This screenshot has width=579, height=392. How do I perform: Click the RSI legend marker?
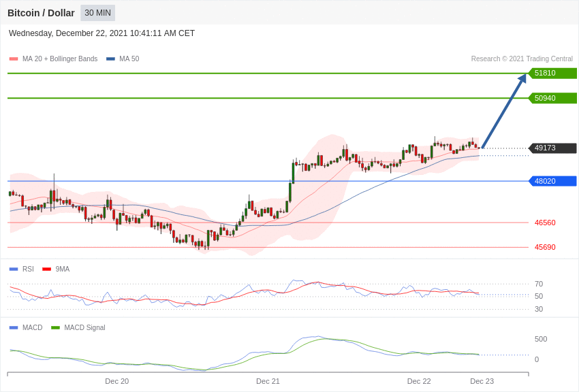(14, 269)
